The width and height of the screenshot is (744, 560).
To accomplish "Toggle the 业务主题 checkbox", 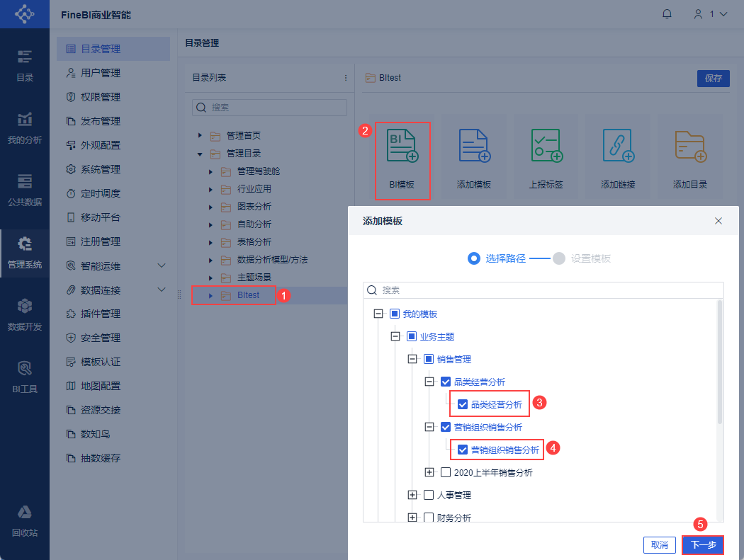I will point(412,337).
